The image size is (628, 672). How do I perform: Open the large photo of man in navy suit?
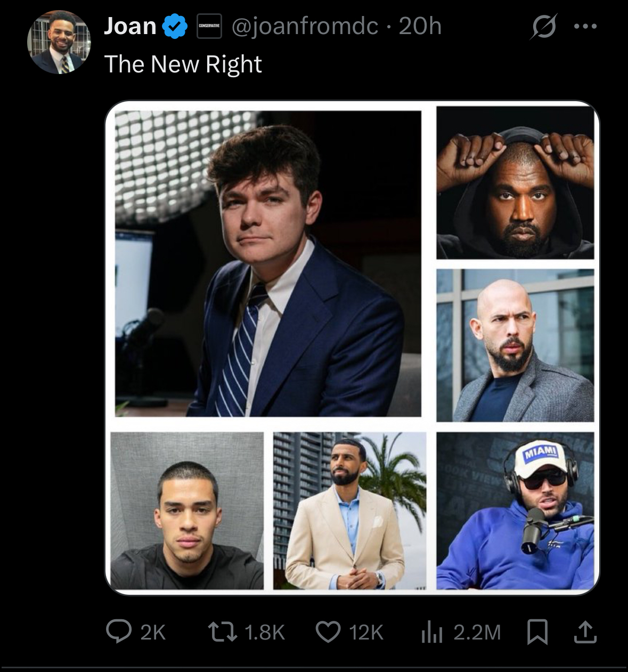pos(268,264)
